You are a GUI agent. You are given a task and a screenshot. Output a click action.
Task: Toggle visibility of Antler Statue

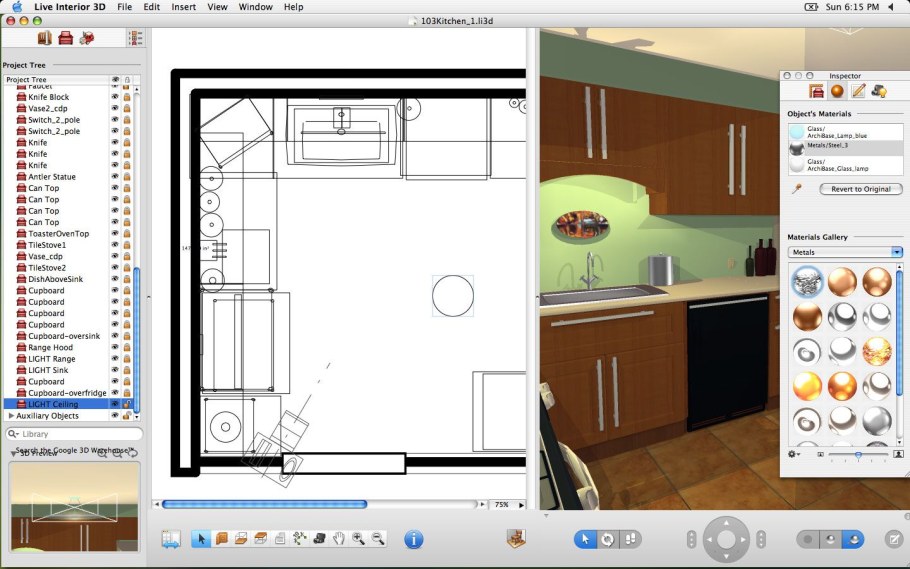pos(115,177)
